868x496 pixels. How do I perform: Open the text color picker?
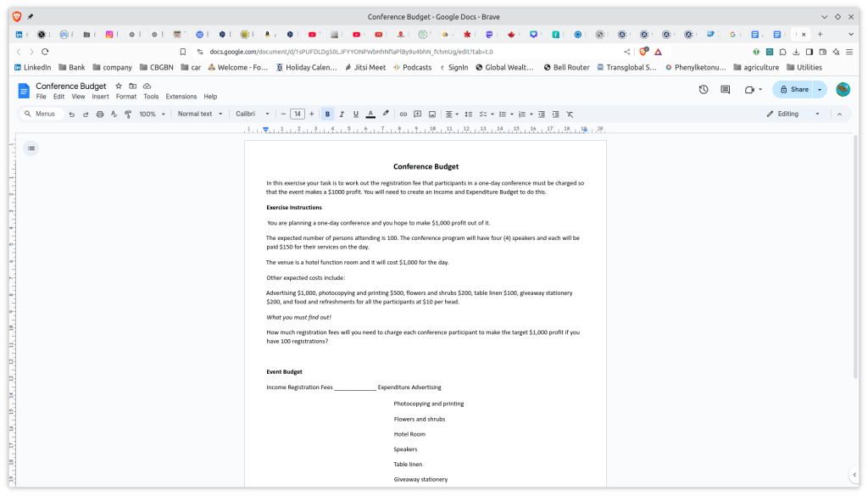(370, 114)
